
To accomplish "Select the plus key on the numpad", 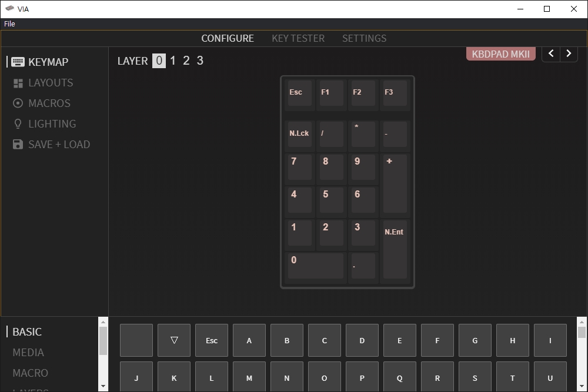I will point(395,185).
